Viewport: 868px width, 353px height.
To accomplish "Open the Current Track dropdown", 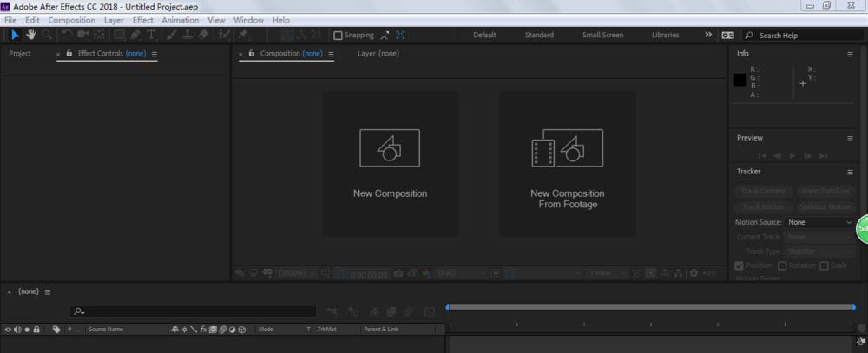I will pyautogui.click(x=819, y=237).
